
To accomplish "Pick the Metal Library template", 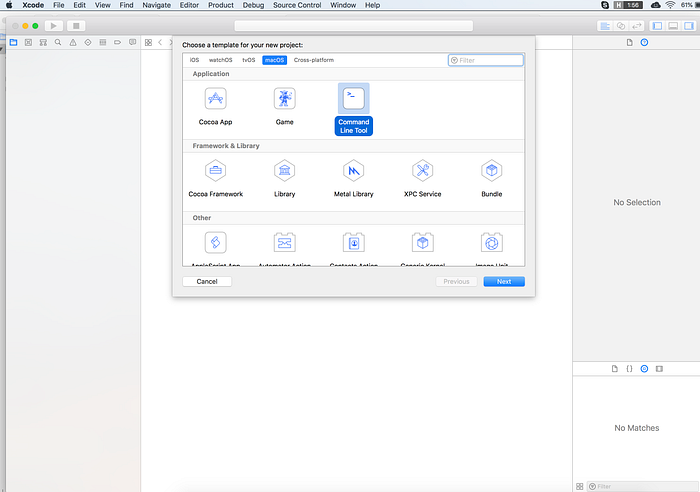I will click(x=354, y=179).
